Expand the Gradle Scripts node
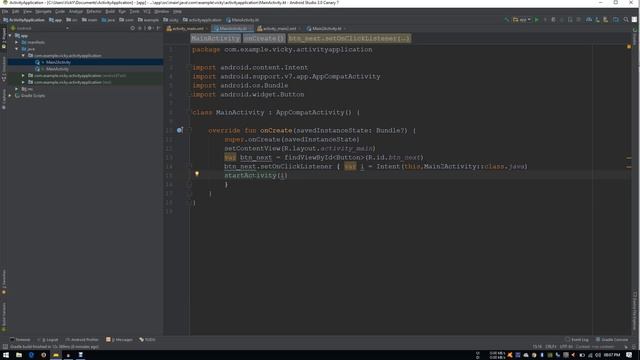 tap(10, 96)
